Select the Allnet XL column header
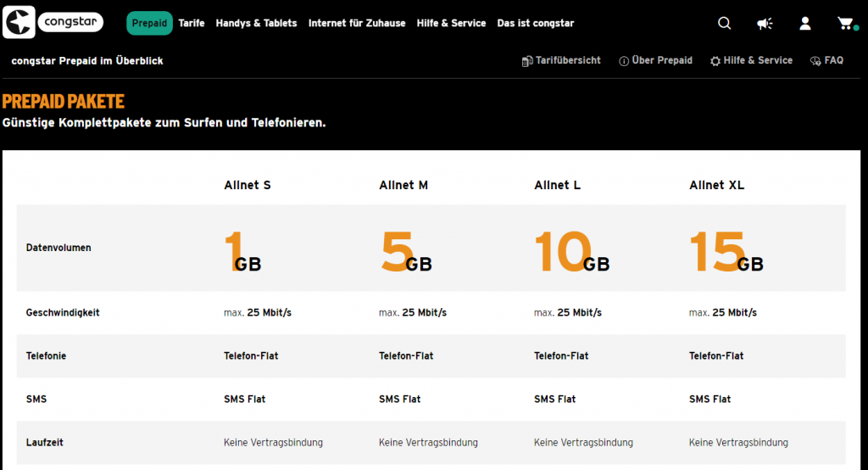 (717, 185)
